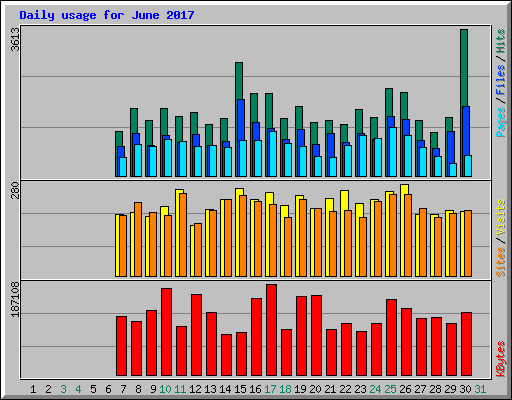Click day label 28 on the x-axis

(435, 389)
